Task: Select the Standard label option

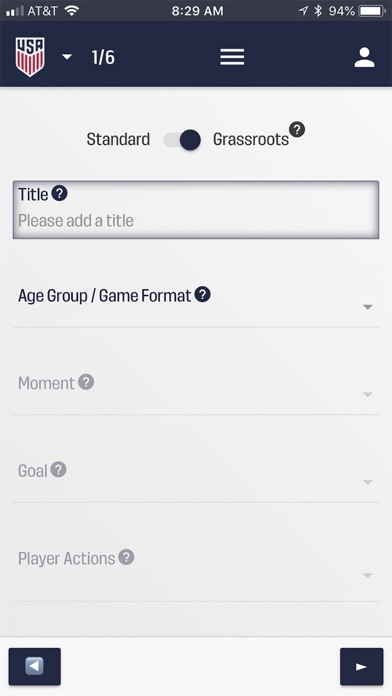Action: 118,139
